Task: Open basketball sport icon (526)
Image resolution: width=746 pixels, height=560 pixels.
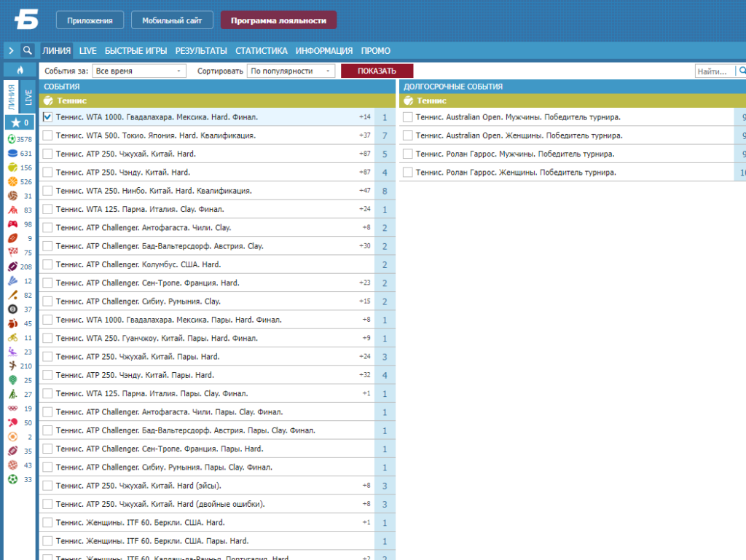Action: tap(12, 181)
